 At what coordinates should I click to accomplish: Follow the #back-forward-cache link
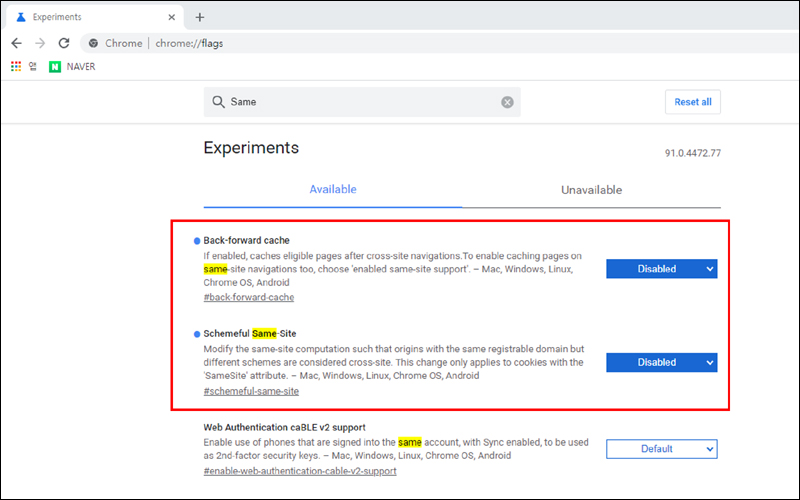click(248, 297)
